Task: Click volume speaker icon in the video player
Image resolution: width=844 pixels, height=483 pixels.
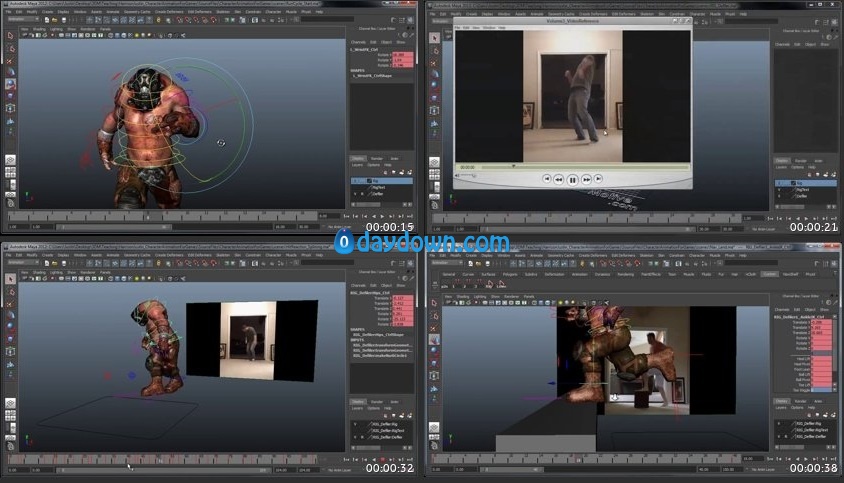Action: pos(458,176)
